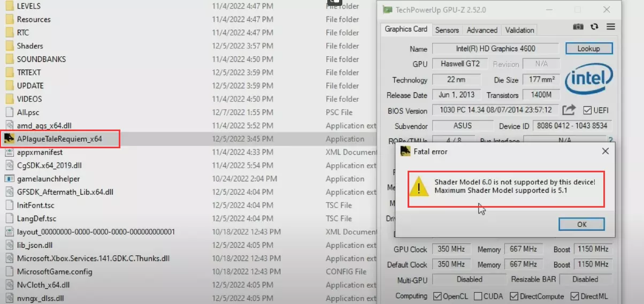Click the Transistors field showing 1400M
Image resolution: width=644 pixels, height=304 pixels.
541,95
